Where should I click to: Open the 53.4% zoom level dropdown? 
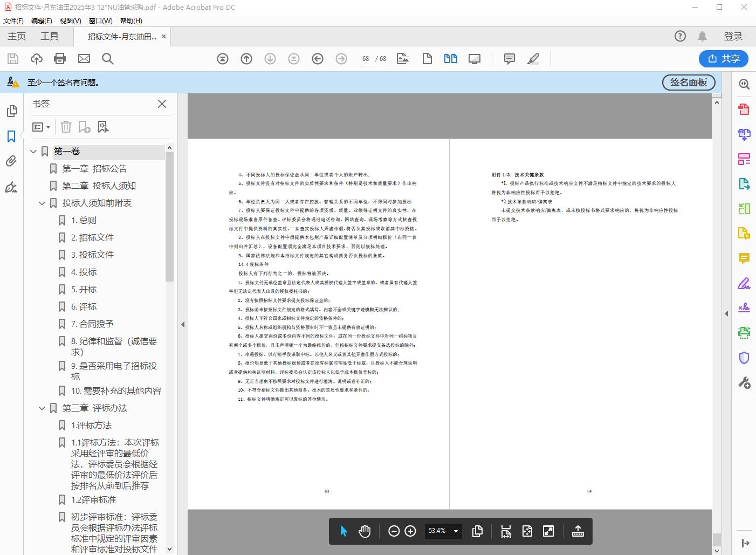click(x=444, y=531)
